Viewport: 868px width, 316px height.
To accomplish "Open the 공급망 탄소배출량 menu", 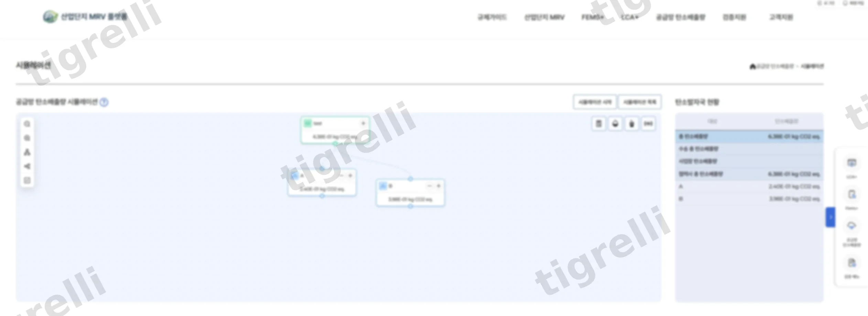I will pos(680,17).
